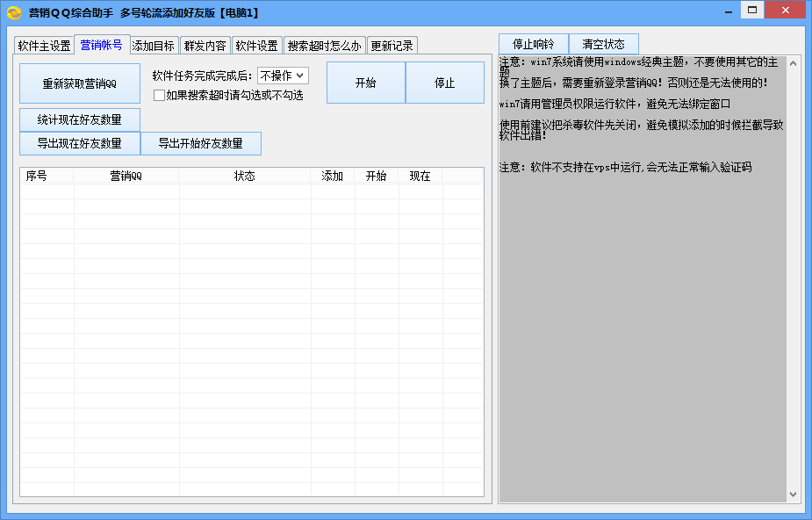The height and width of the screenshot is (520, 812).
Task: Open the 添加目标 tab
Action: [154, 46]
